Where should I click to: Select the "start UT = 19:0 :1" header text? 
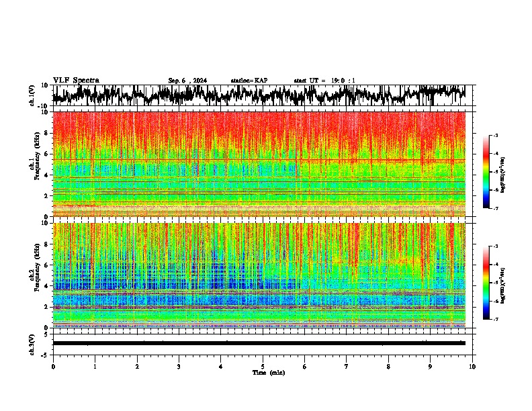[x=324, y=81]
